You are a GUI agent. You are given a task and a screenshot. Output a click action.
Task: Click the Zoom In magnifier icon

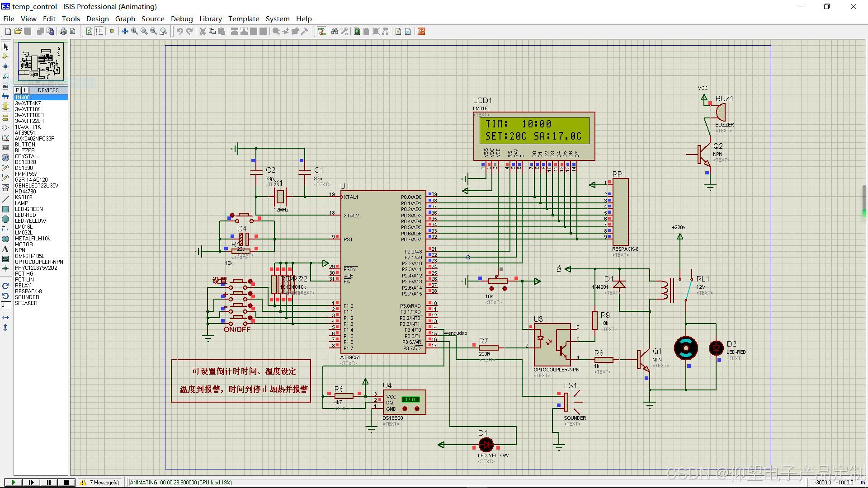(134, 31)
